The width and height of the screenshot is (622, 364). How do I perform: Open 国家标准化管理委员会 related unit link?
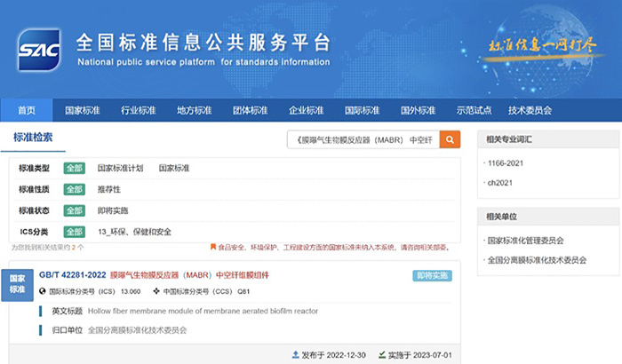(526, 241)
